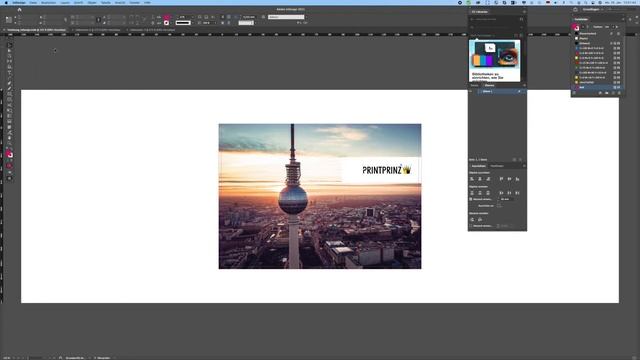Distribute top edges in Objekte verteilen

coord(472,193)
